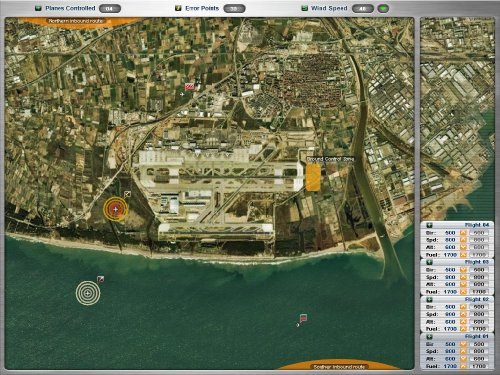Click the plane tag icon above the red radar target
Screen dimensions: 500x375
pos(127,194)
